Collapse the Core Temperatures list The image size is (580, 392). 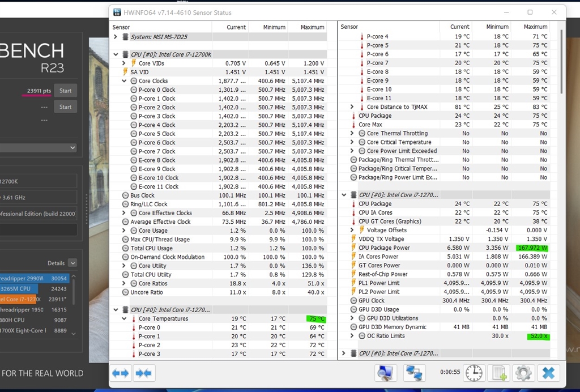124,318
